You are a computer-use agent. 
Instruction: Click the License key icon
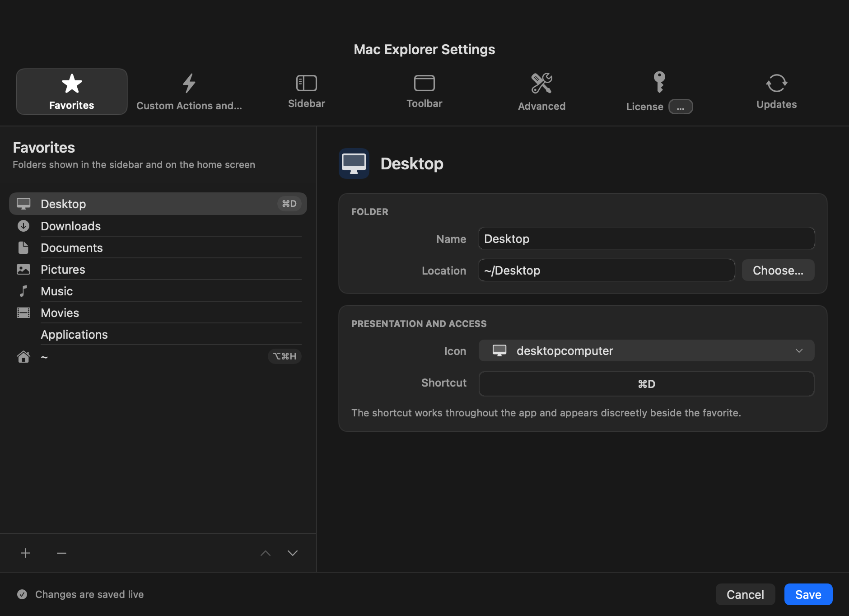(x=659, y=82)
